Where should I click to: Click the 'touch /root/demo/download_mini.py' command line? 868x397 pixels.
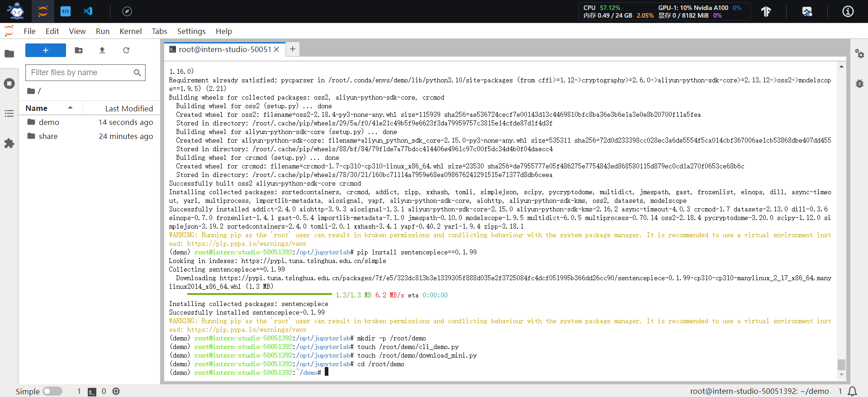[323, 355]
